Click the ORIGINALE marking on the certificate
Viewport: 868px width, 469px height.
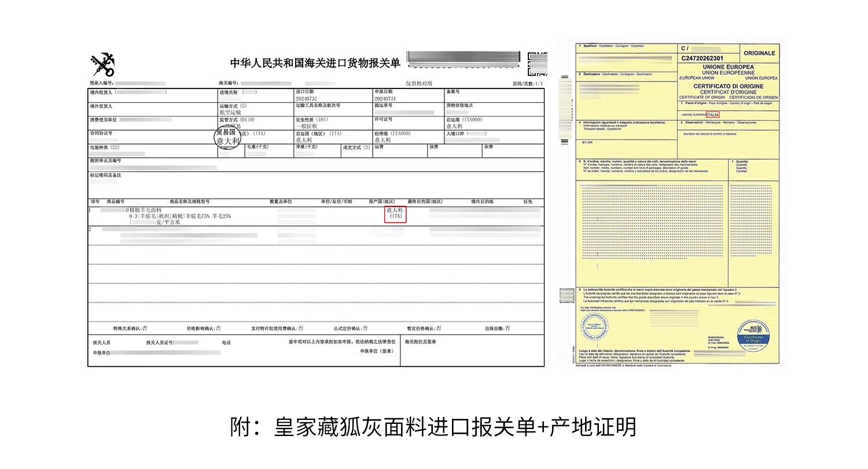pyautogui.click(x=759, y=53)
